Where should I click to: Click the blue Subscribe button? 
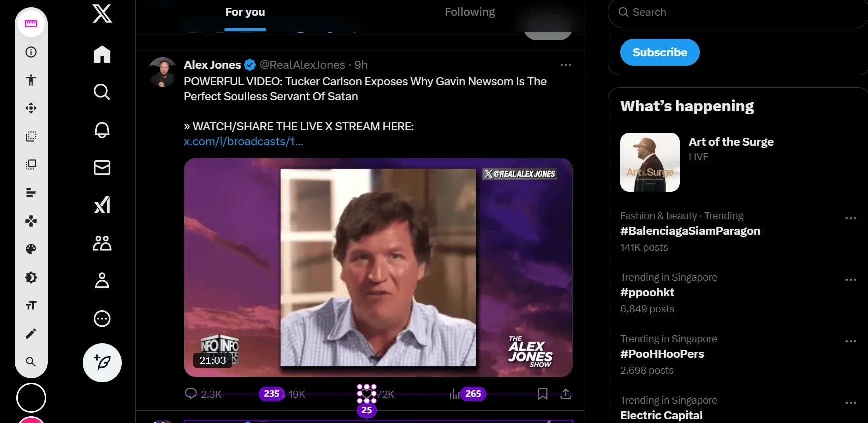tap(660, 52)
